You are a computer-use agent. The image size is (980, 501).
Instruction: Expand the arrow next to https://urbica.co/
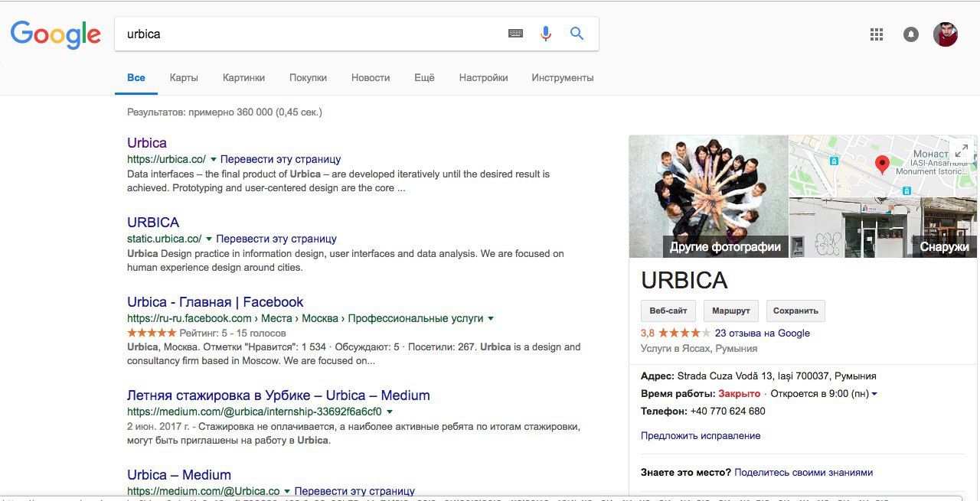[214, 160]
